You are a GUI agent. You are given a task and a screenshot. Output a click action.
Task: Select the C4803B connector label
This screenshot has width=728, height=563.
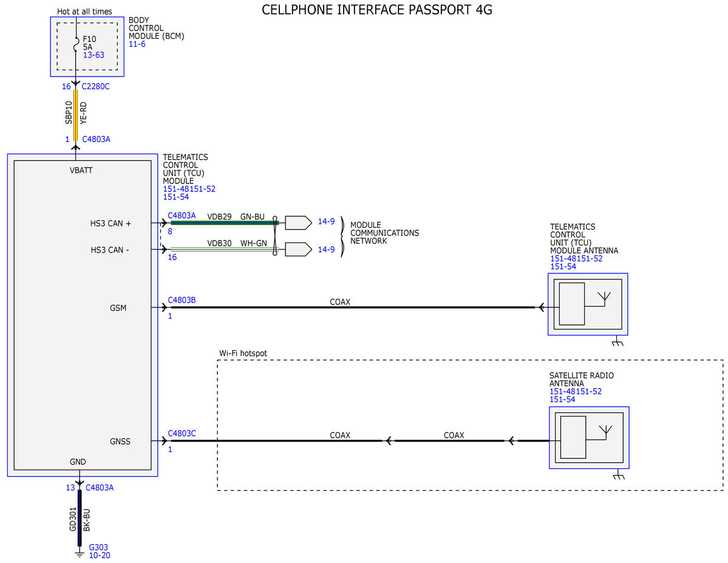point(182,300)
